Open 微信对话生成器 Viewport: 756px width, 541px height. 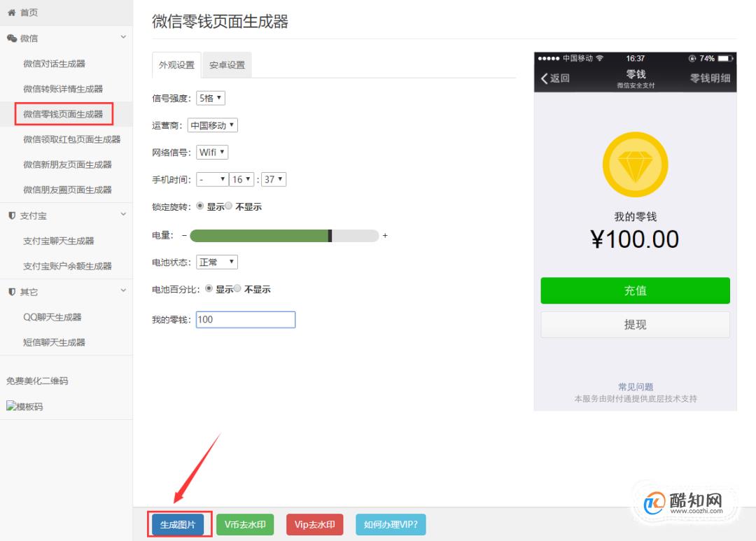click(54, 64)
